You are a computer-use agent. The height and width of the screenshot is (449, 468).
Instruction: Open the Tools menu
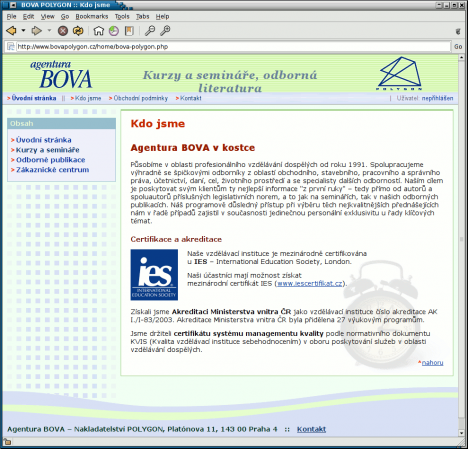[122, 16]
